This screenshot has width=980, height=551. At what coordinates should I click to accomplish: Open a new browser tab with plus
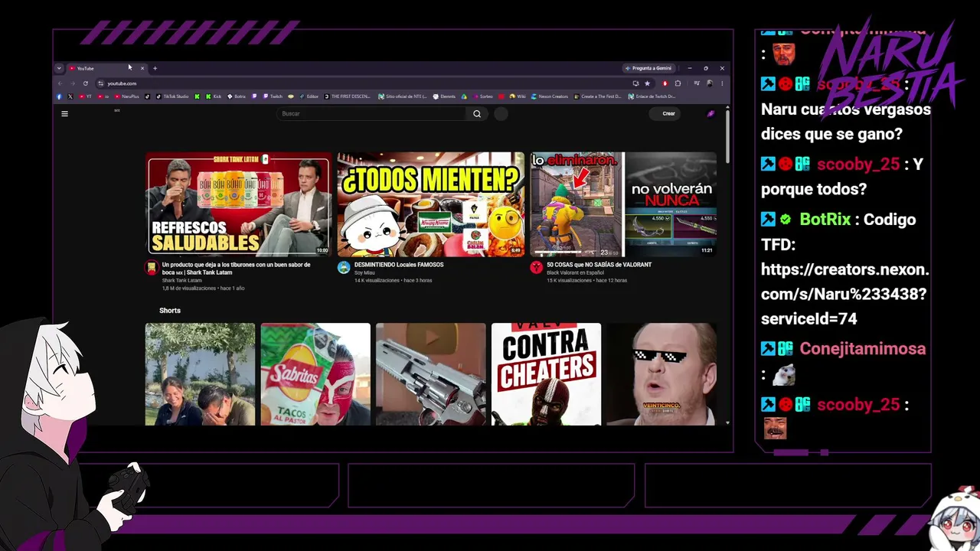[x=155, y=68]
